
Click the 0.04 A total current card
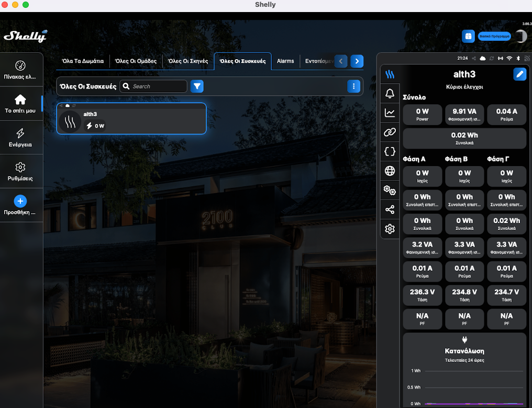(x=506, y=114)
